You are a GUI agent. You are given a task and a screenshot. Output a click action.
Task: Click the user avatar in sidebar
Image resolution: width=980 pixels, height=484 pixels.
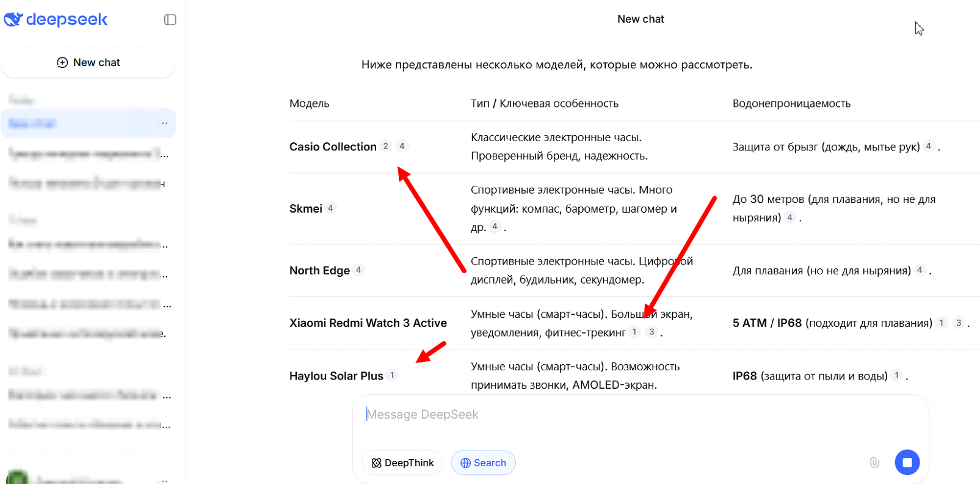coord(17,478)
